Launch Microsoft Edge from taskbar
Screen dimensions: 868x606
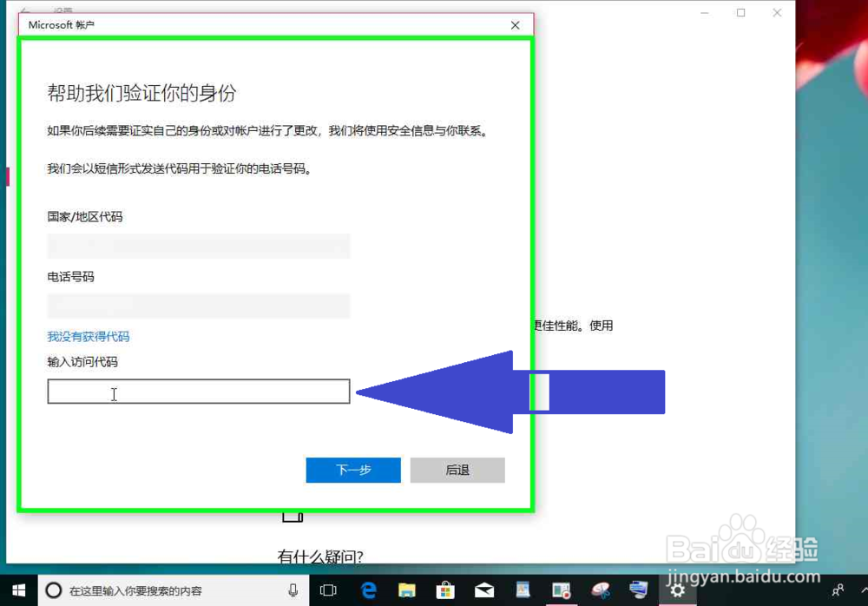[368, 590]
